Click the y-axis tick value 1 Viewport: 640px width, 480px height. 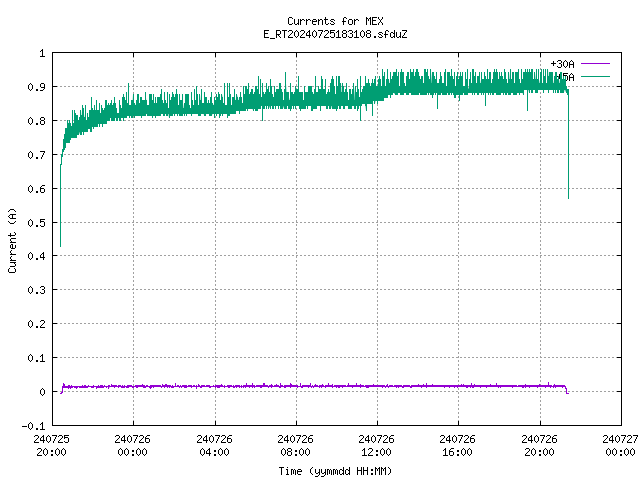42,53
